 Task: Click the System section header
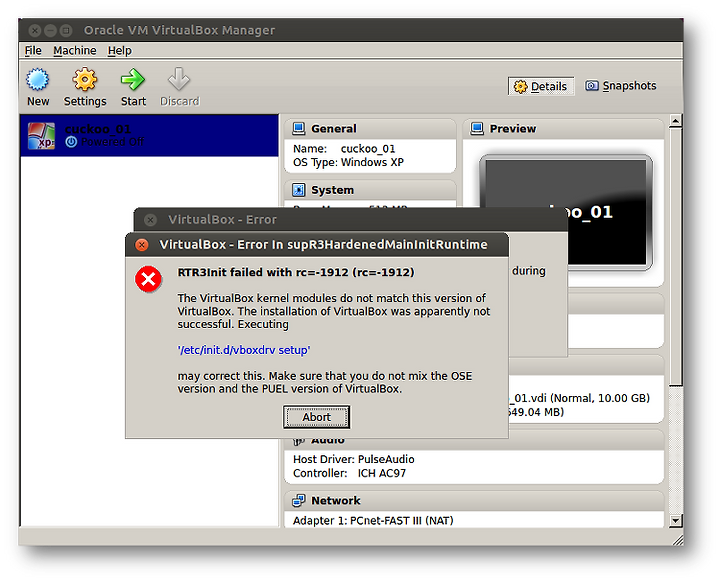point(370,190)
